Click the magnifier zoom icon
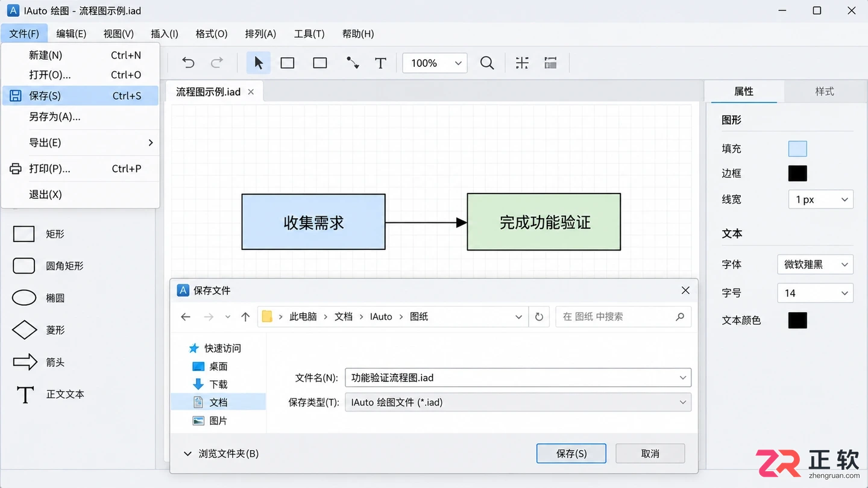 [x=487, y=63]
